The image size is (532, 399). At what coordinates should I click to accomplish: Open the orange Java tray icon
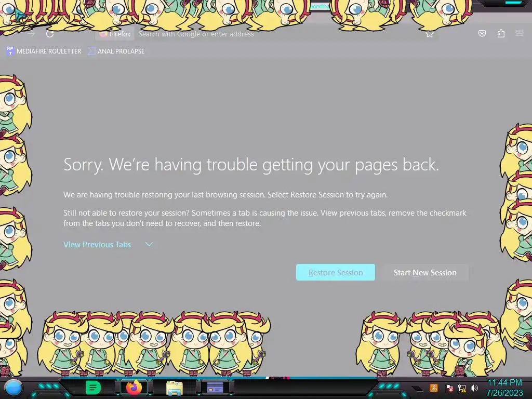click(x=434, y=388)
